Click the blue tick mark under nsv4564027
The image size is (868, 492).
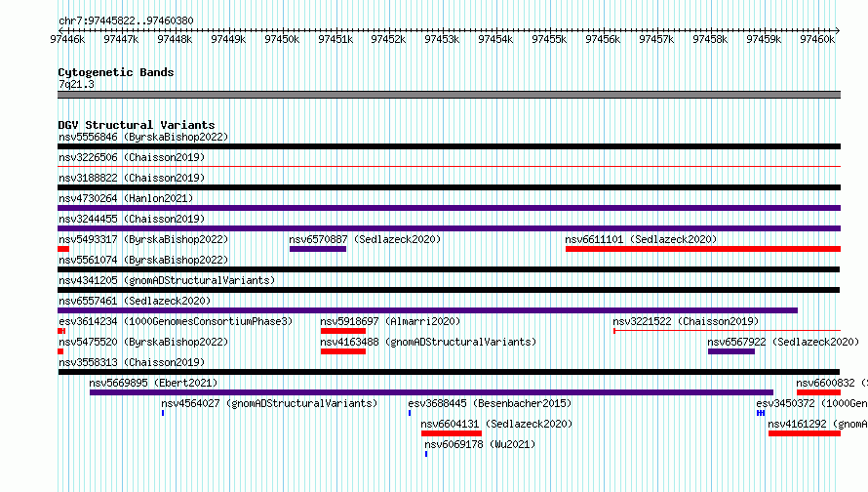click(x=163, y=413)
